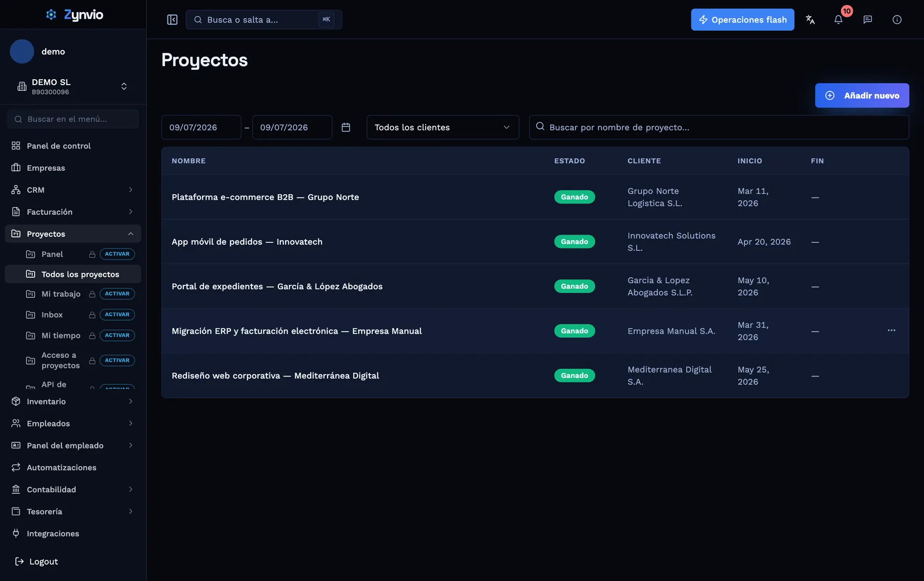The height and width of the screenshot is (581, 924).
Task: Click the May 25, 2026 start date
Action: [753, 376]
